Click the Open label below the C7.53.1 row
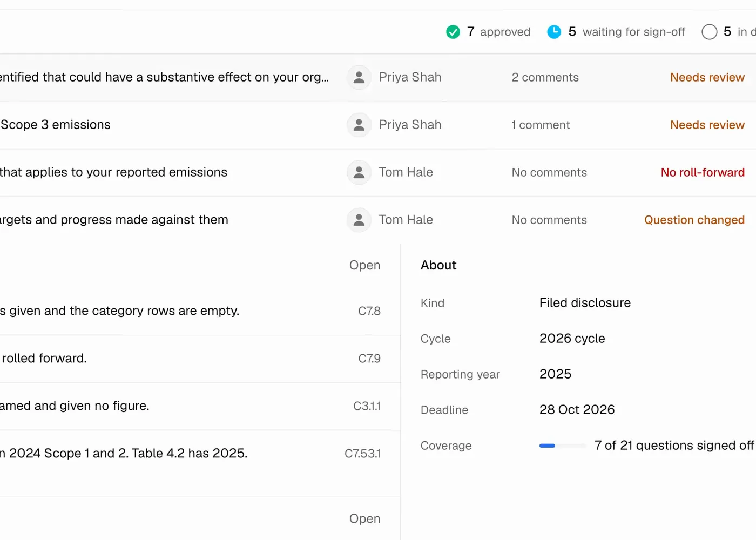The image size is (756, 540). point(365,518)
